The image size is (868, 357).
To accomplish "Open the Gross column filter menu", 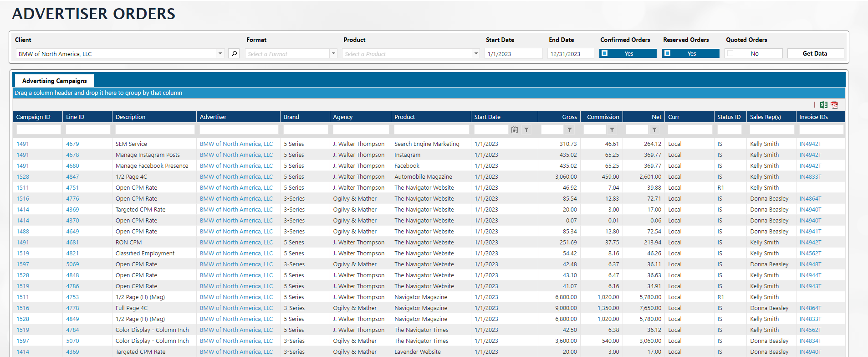I will click(x=570, y=130).
